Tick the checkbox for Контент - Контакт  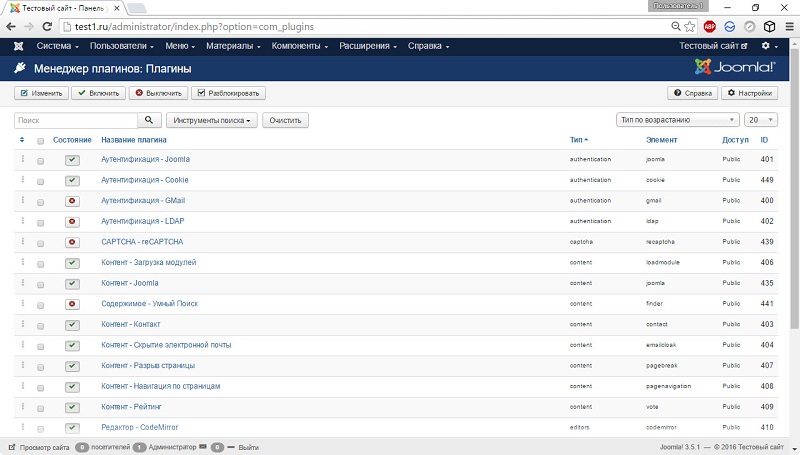pyautogui.click(x=40, y=326)
